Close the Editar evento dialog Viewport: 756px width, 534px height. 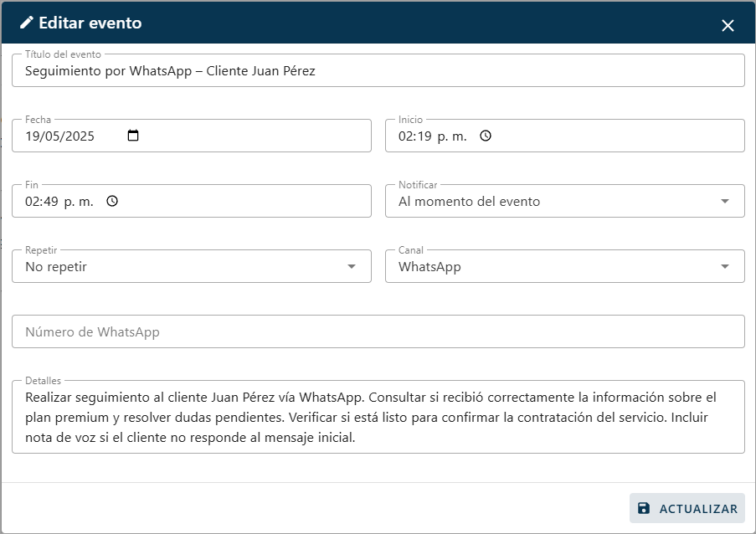728,25
